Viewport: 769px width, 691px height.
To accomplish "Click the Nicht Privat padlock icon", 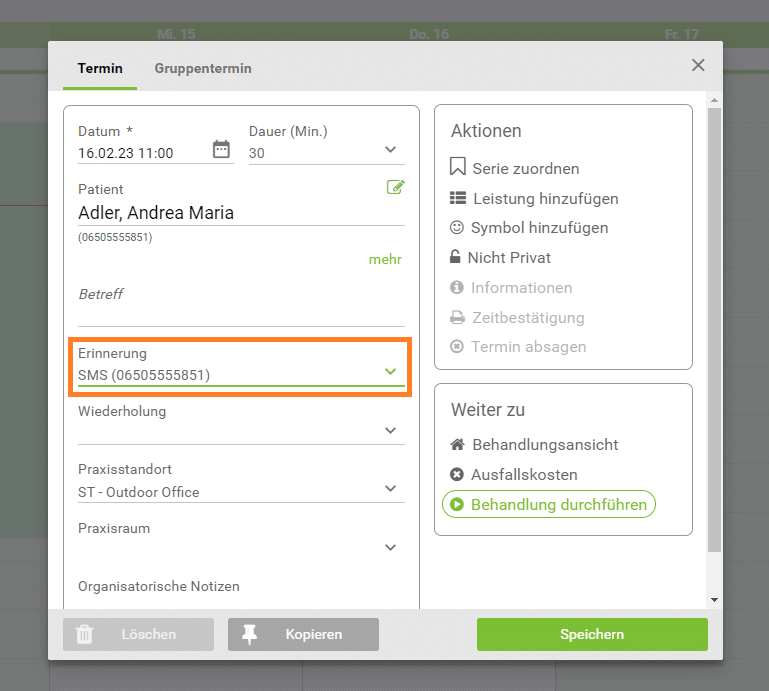I will (455, 256).
